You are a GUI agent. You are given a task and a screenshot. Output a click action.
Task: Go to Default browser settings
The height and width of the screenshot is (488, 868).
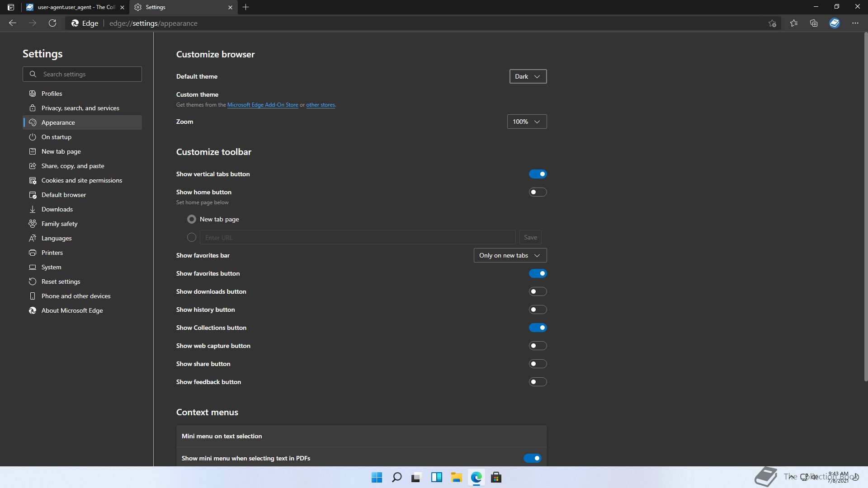click(82, 195)
